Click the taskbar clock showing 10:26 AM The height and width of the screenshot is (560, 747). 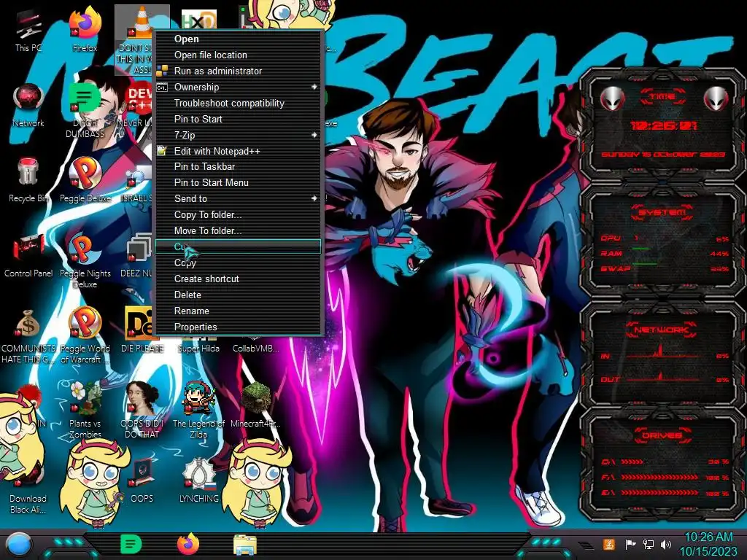pyautogui.click(x=708, y=544)
